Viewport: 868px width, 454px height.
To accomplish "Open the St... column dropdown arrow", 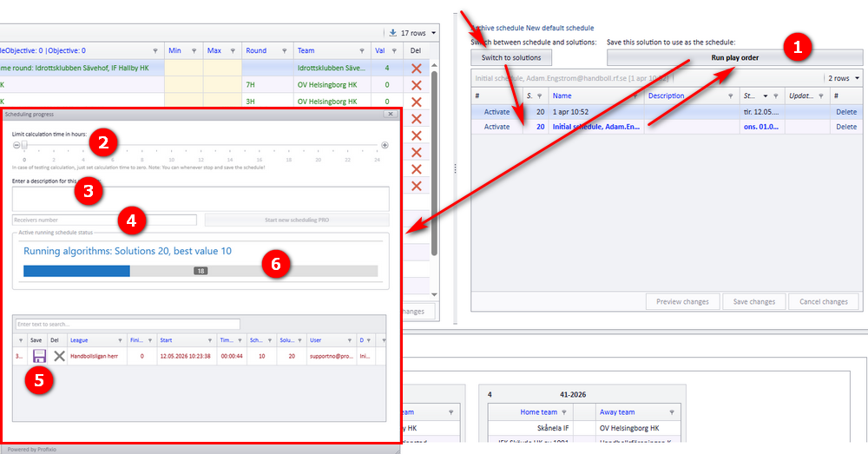I will 766,95.
